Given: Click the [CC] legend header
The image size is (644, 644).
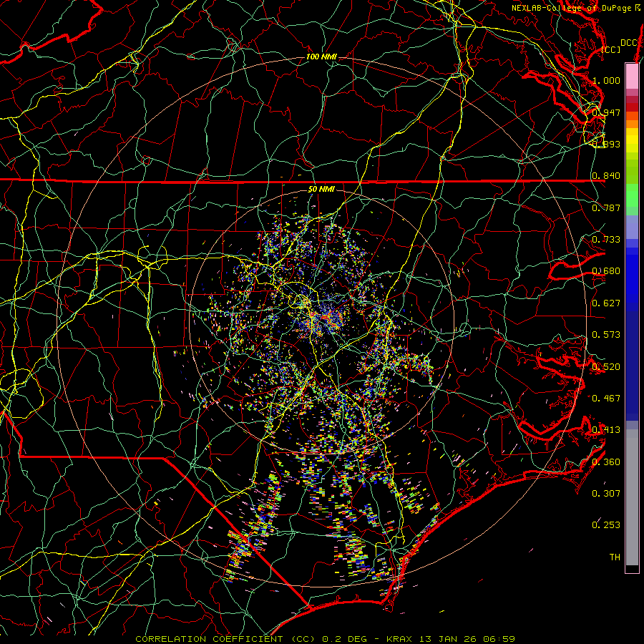Looking at the screenshot, I should [x=611, y=49].
